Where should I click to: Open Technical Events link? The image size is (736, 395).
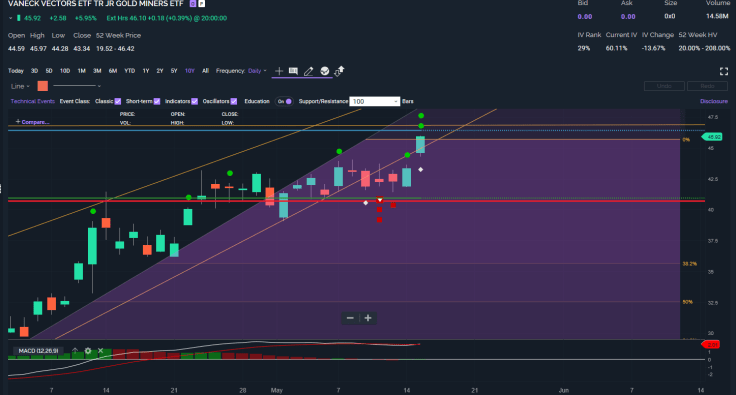coord(32,101)
